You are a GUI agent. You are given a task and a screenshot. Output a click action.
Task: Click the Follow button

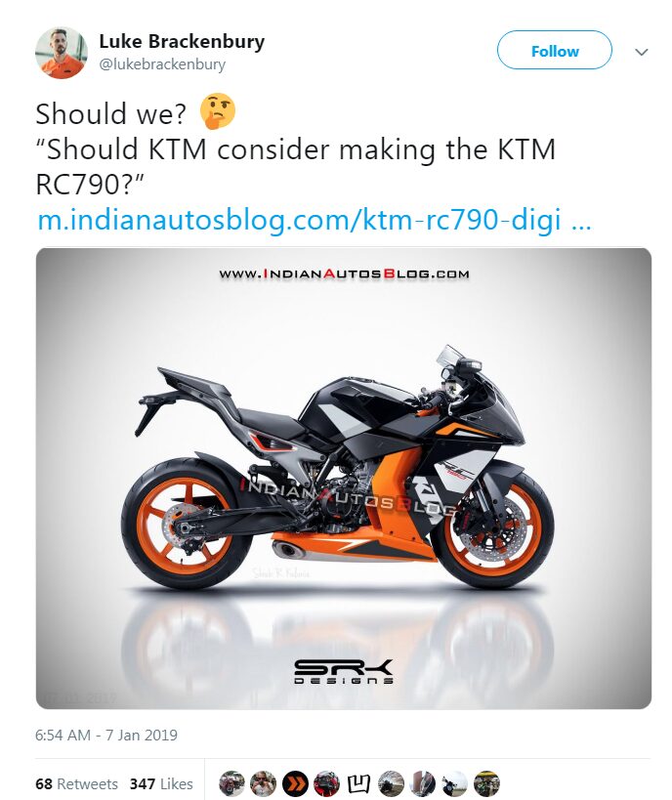(554, 50)
